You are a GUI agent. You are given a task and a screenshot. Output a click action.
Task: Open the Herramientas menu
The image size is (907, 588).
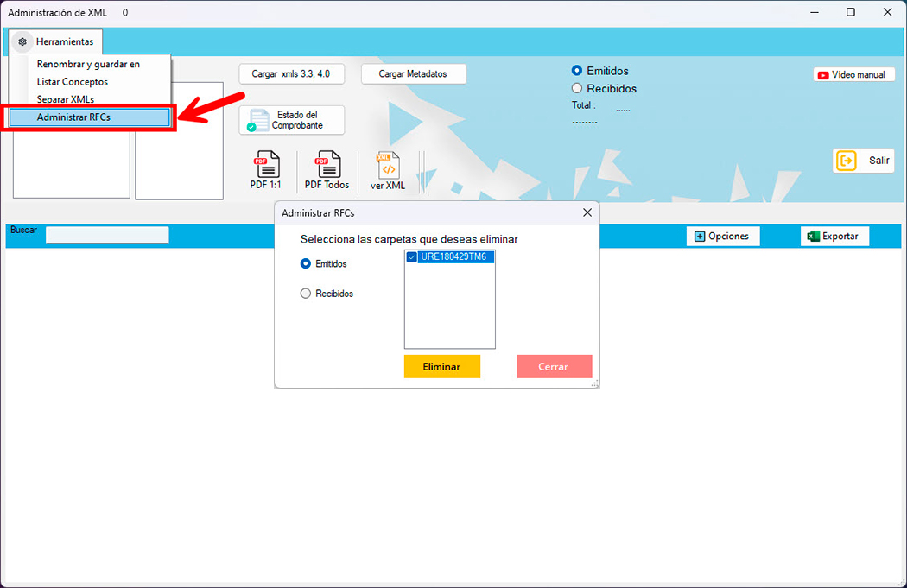56,41
